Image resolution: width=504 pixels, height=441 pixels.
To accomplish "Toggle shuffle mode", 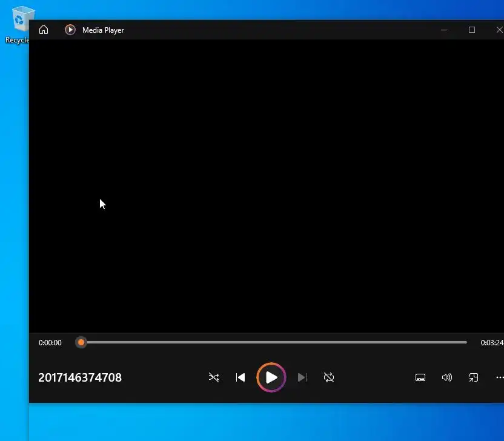I will (214, 377).
